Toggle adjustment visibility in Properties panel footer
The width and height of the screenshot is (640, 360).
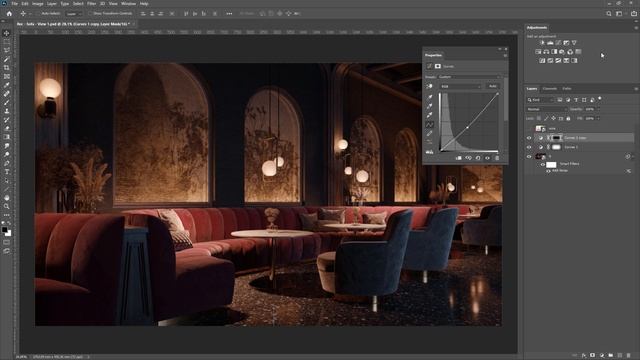[x=487, y=158]
